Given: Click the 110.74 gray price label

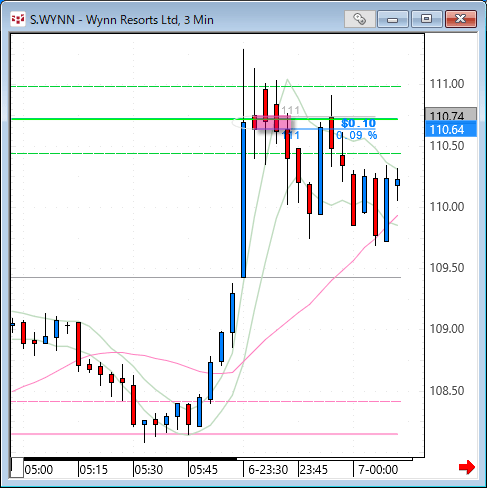Looking at the screenshot, I should coord(451,115).
